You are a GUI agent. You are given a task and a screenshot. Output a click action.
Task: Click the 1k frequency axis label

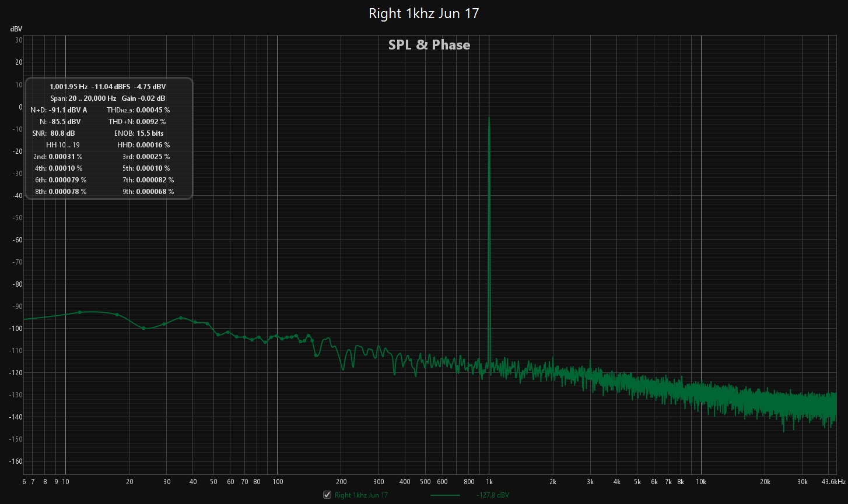489,482
